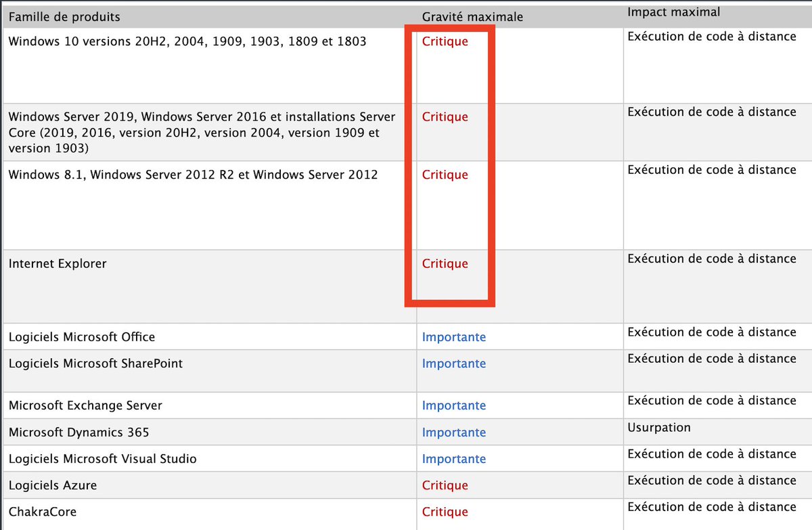
Task: Click "Microsoft Dynamics 365" product name
Action: [x=78, y=432]
